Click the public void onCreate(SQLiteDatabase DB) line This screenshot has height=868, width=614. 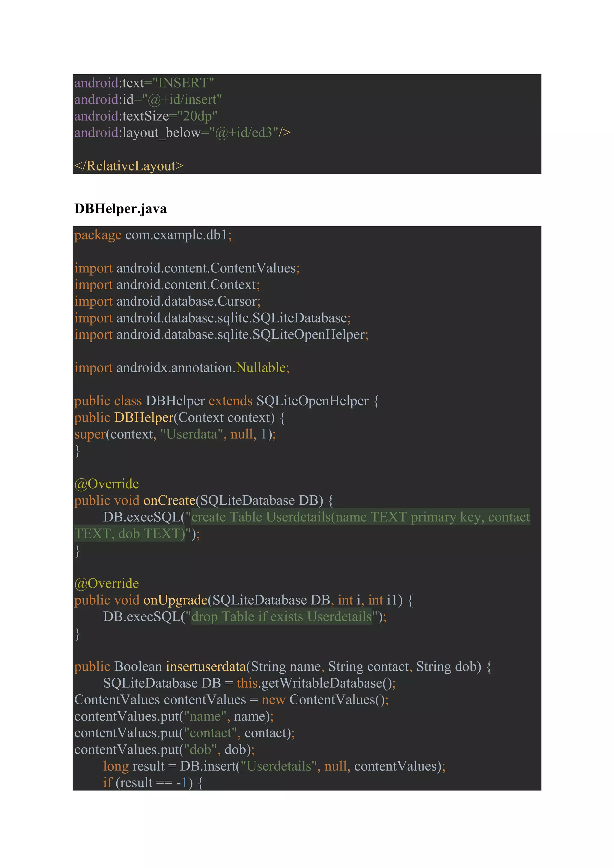coord(203,501)
